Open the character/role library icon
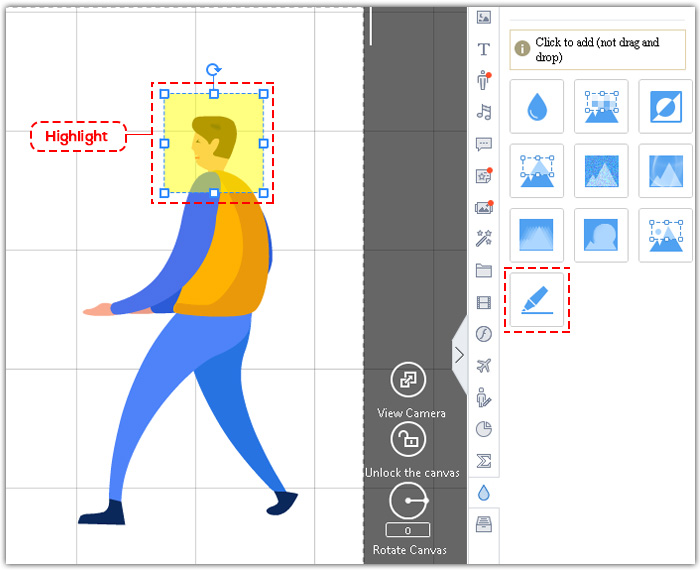Screen dimensions: 700x570 coord(483,80)
